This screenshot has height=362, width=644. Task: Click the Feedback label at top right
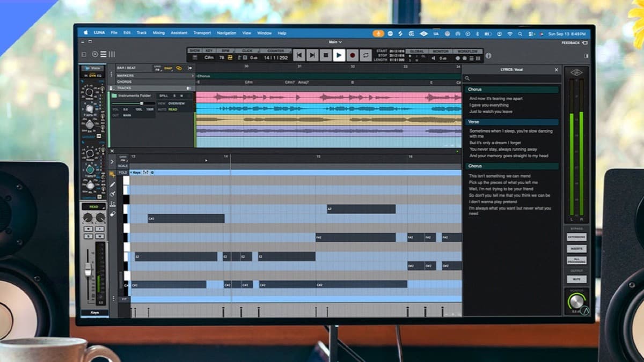[x=570, y=42]
